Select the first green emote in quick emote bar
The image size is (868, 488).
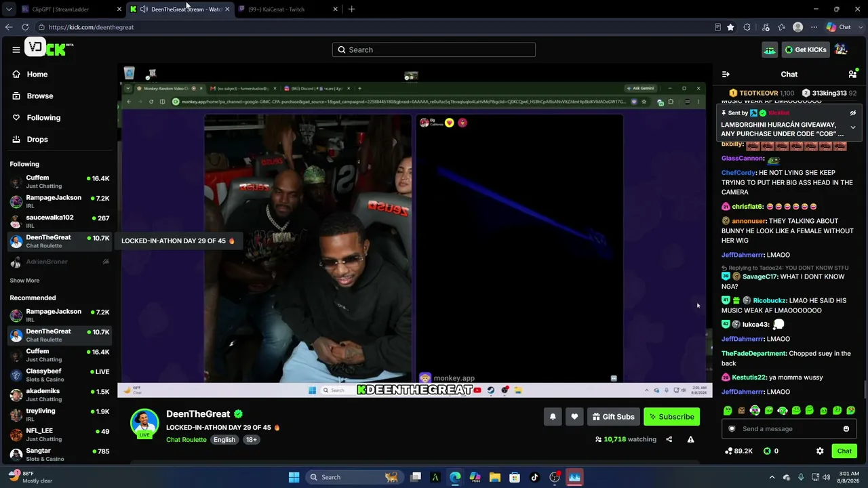pyautogui.click(x=728, y=411)
